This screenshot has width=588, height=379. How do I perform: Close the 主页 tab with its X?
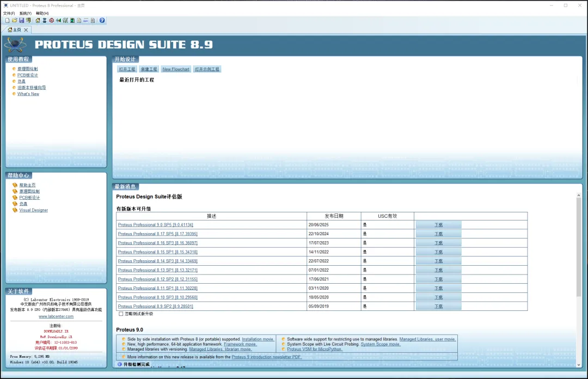(x=26, y=30)
